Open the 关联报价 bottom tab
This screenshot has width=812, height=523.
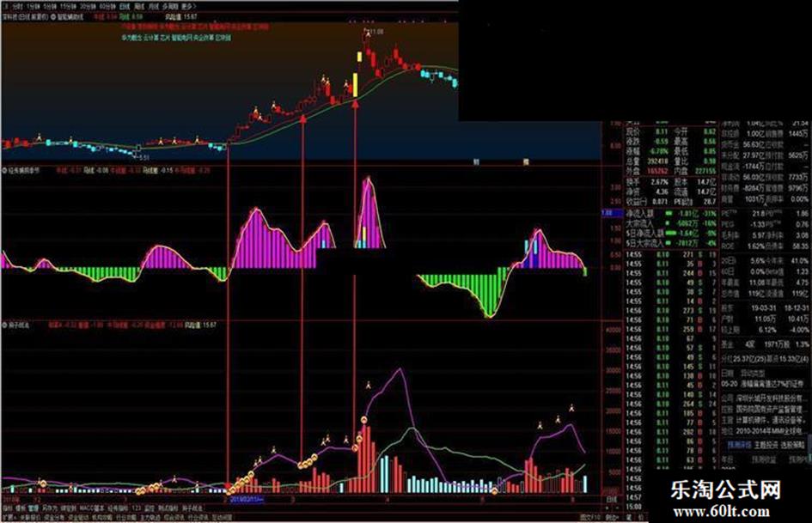click(30, 517)
